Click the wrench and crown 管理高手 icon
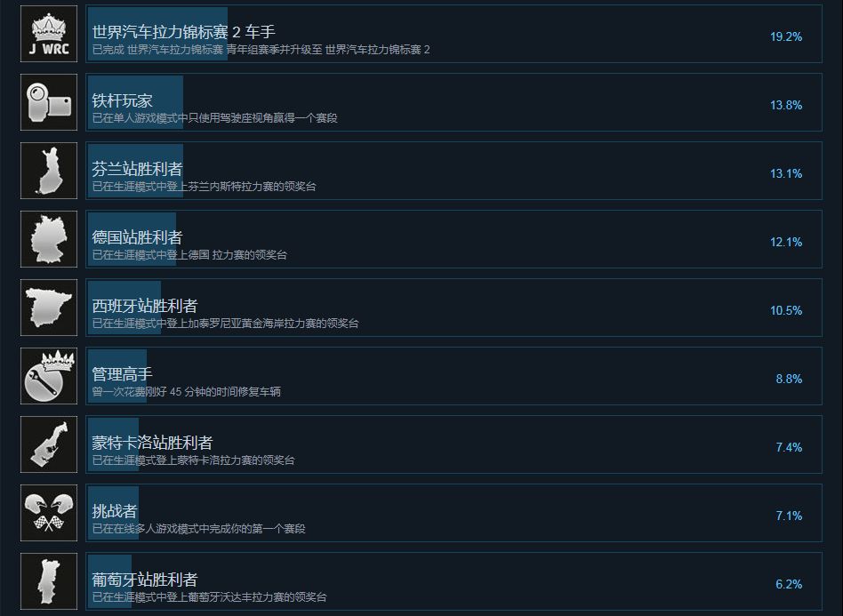Image resolution: width=843 pixels, height=616 pixels. [49, 376]
